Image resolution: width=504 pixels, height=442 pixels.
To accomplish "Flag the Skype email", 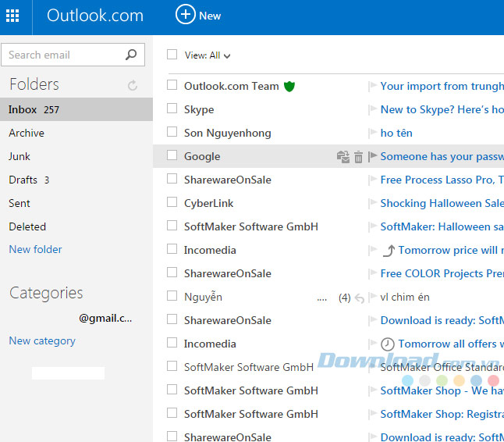I will coord(372,110).
